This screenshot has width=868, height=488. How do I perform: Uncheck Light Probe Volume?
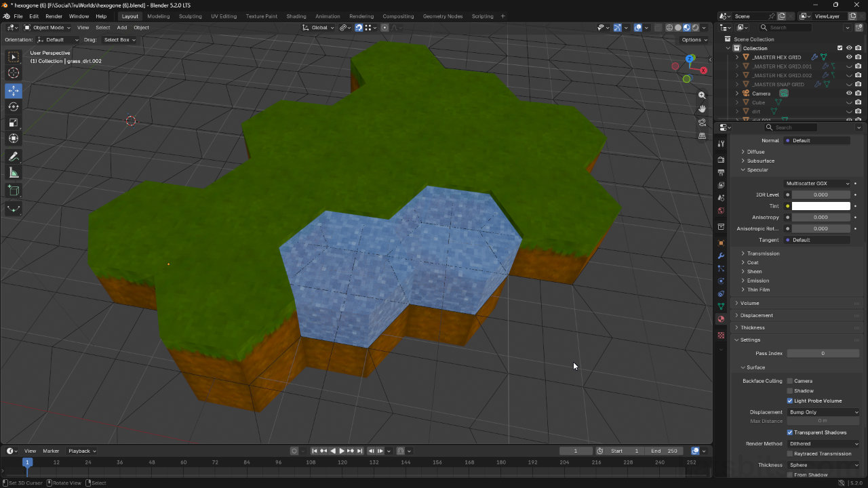pyautogui.click(x=790, y=401)
